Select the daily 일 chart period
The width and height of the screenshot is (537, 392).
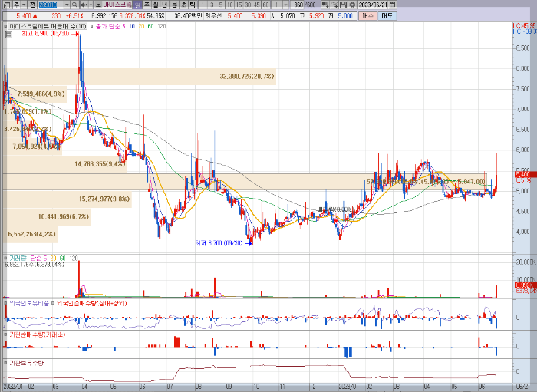pos(137,5)
